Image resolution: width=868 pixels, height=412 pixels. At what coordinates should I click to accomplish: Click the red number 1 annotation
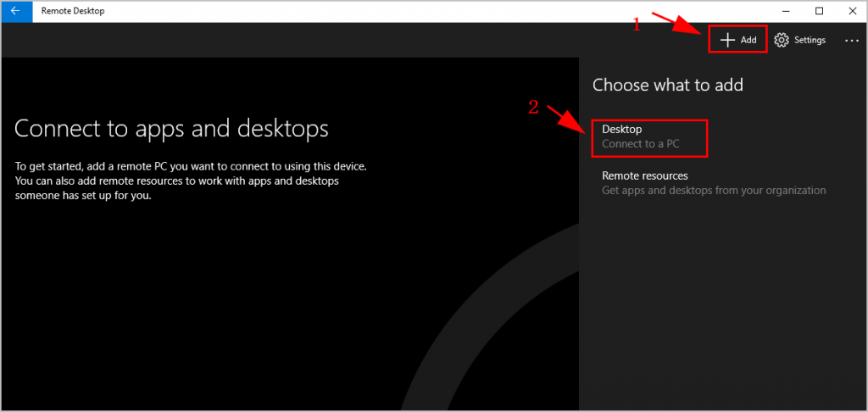(x=637, y=25)
